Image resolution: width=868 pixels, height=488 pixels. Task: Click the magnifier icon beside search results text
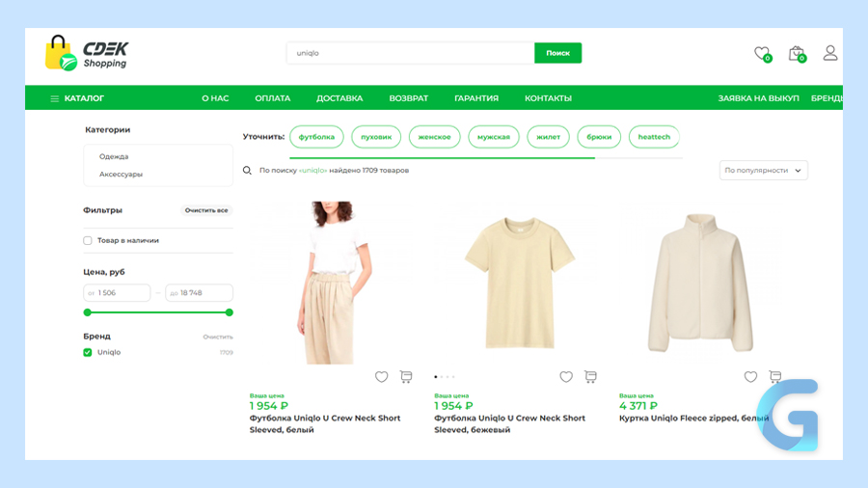[247, 171]
